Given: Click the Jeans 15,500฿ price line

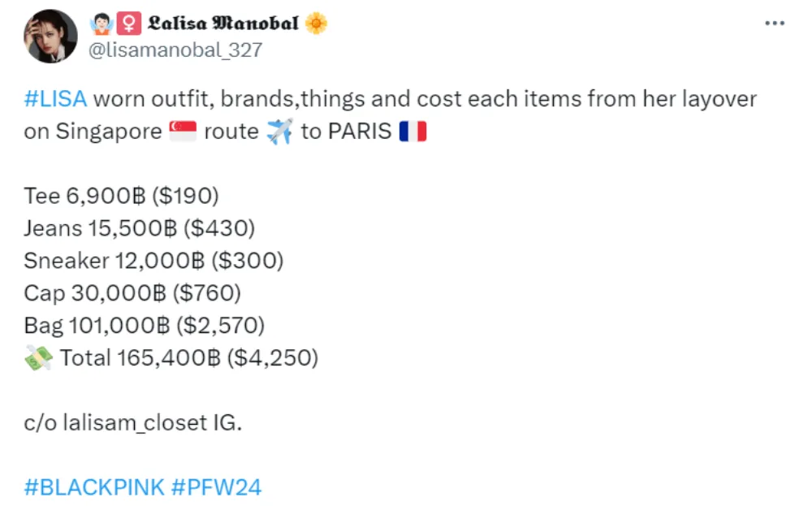Looking at the screenshot, I should point(140,228).
